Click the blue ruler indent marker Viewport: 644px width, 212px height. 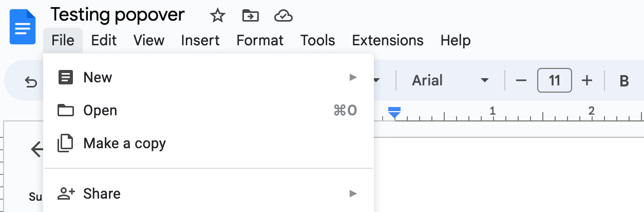[394, 113]
